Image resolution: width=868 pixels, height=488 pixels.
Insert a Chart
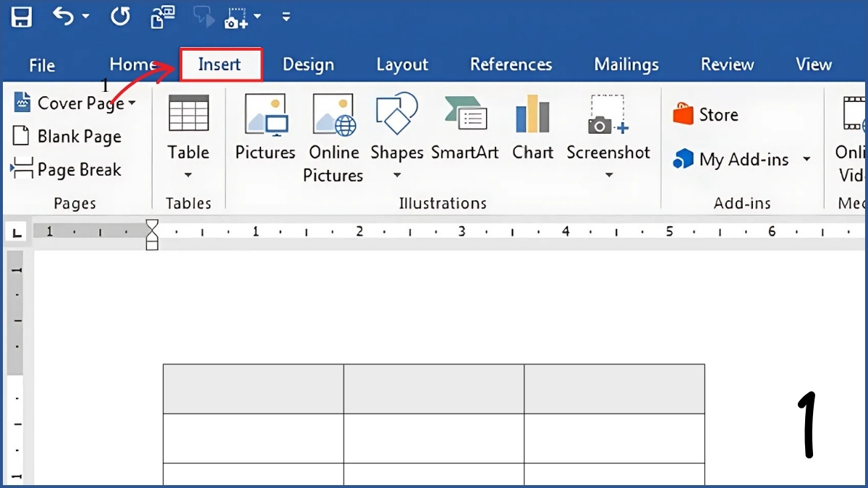[x=533, y=128]
